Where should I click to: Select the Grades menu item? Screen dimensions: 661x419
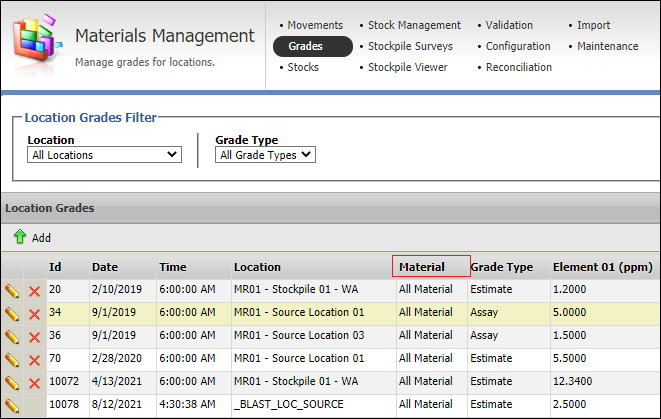click(x=313, y=46)
